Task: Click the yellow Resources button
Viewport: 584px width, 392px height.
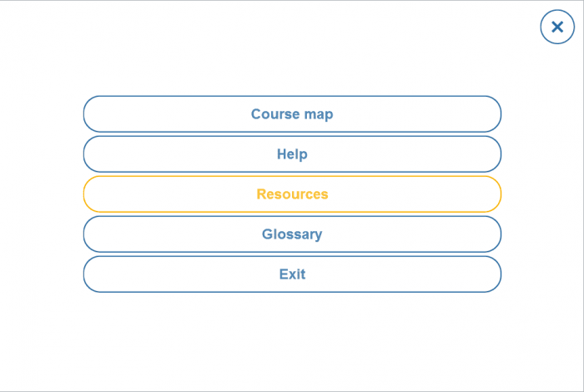Action: 292,194
